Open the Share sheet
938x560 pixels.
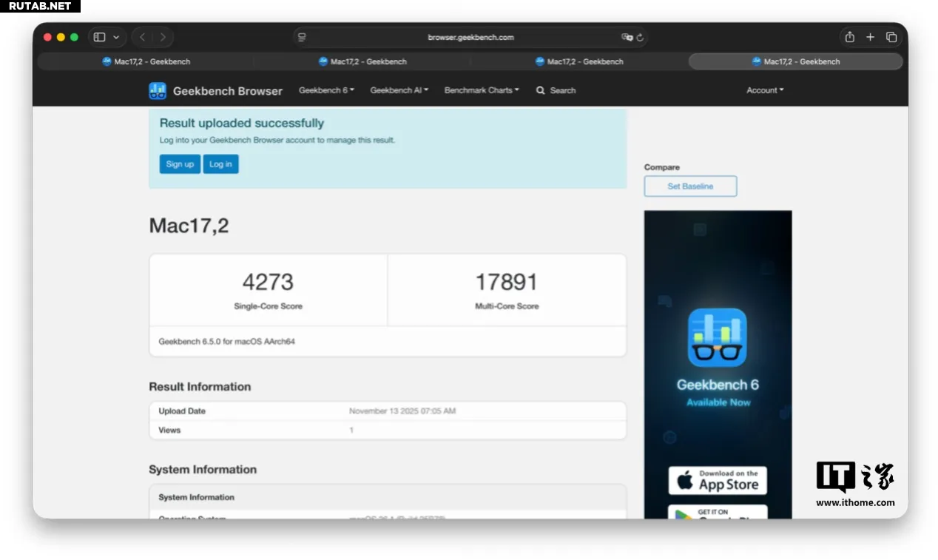coord(849,37)
